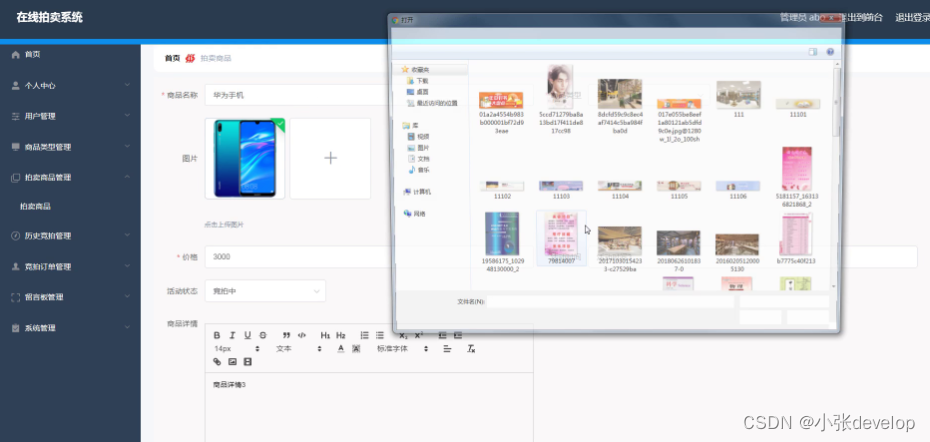The image size is (930, 442).
Task: Expand the 历史竞拍管理 sidebar menu
Action: [x=70, y=236]
